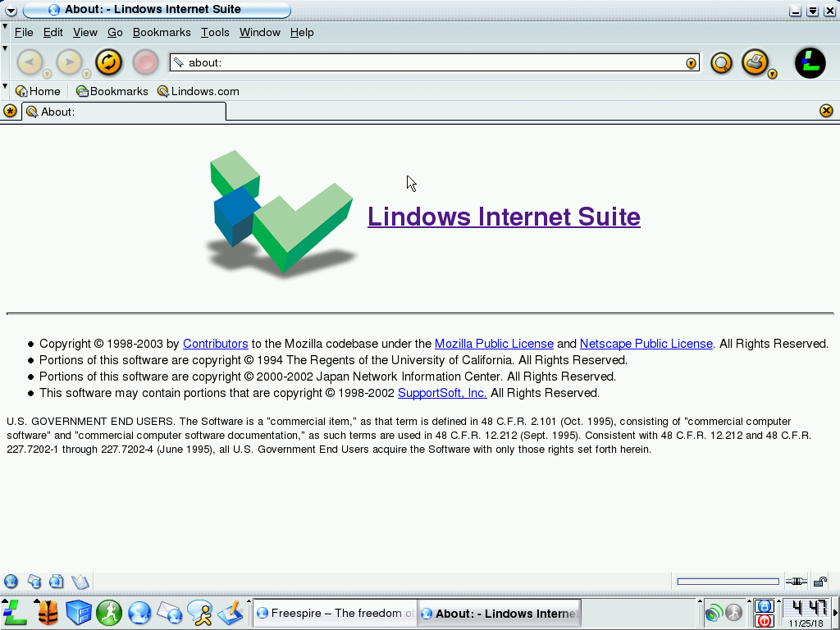Open Composer component from the status bar
The image size is (840, 630).
57,582
